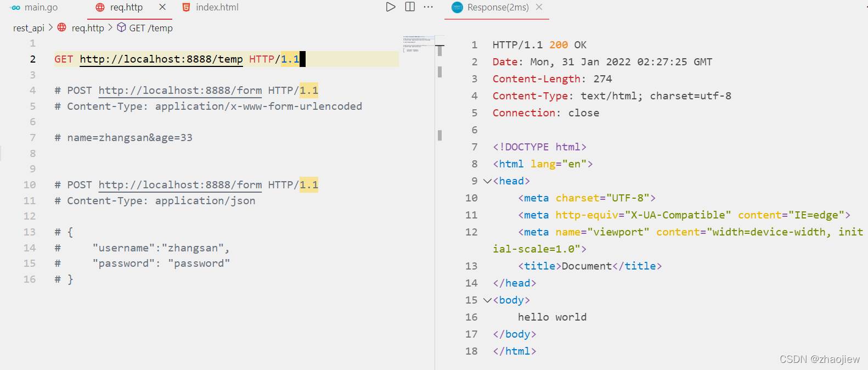Split the editor with the split icon
The width and height of the screenshot is (868, 370).
click(x=410, y=7)
